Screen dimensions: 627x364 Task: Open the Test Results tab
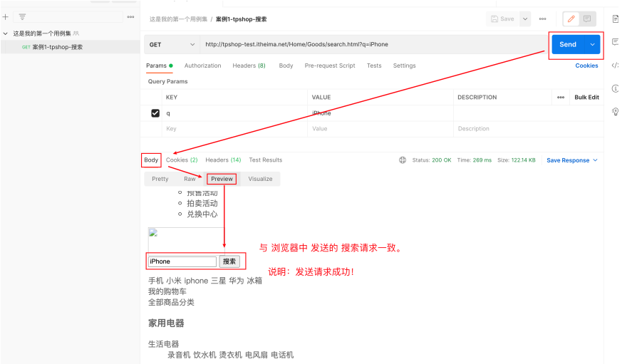coord(266,160)
